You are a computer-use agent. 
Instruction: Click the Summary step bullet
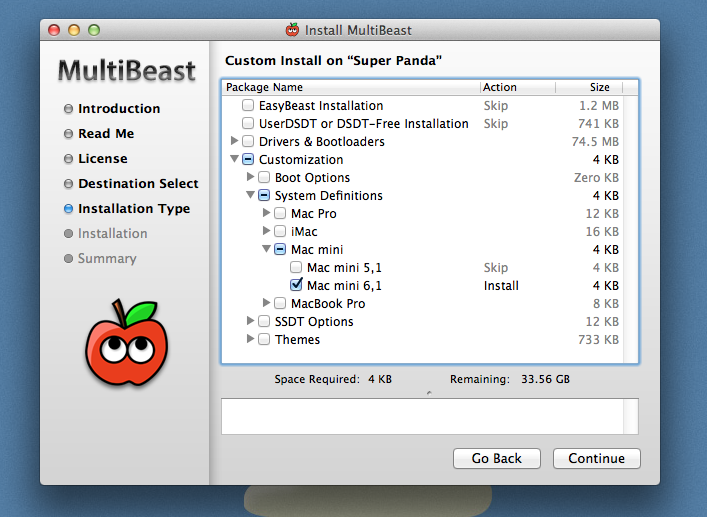tap(69, 259)
